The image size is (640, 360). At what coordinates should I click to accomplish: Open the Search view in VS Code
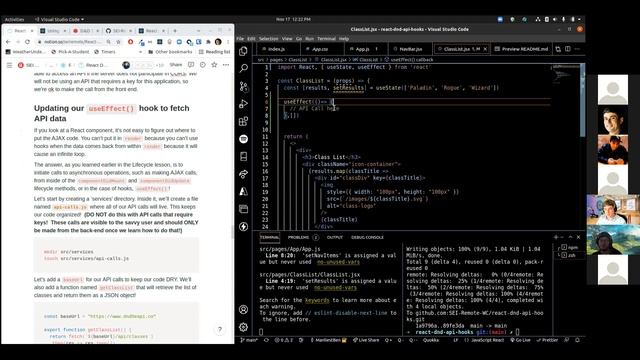[244, 68]
